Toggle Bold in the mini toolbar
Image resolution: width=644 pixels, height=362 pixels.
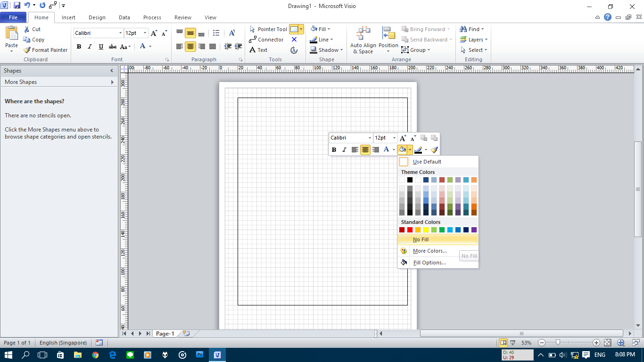coord(334,150)
